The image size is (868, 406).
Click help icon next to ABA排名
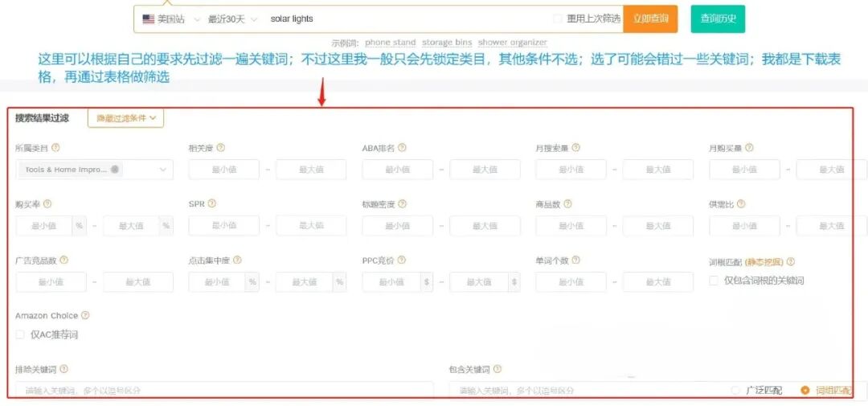click(402, 148)
